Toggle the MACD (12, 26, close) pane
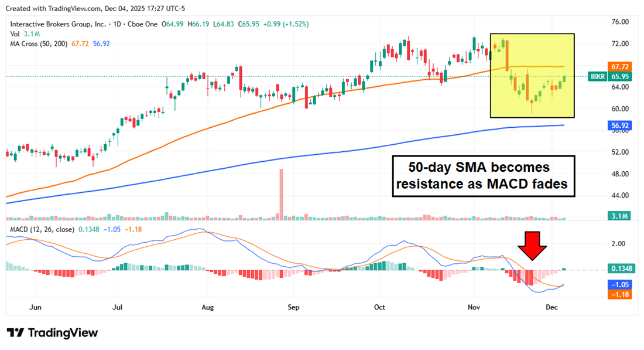The height and width of the screenshot is (350, 644). 41,230
